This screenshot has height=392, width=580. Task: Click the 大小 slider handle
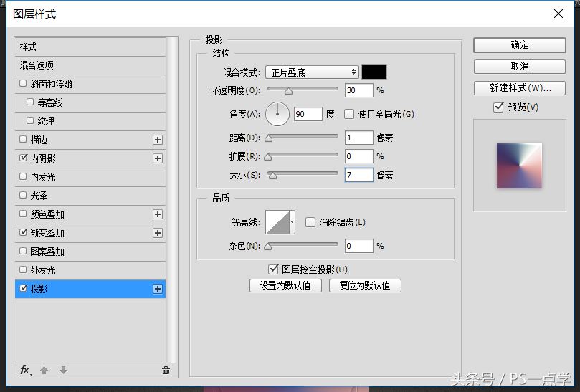[x=272, y=176]
